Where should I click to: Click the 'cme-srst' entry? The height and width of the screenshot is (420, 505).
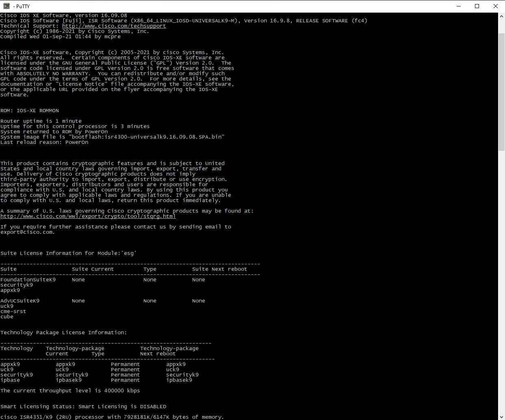pos(13,311)
